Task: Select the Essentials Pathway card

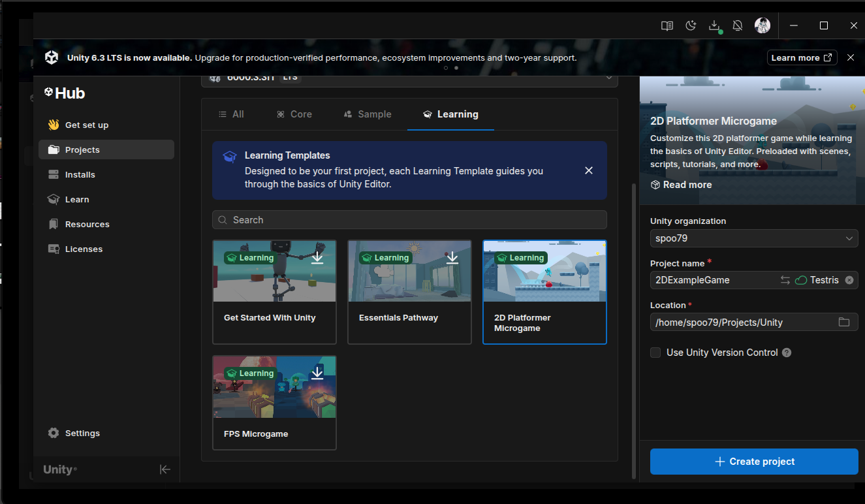Action: [x=409, y=292]
